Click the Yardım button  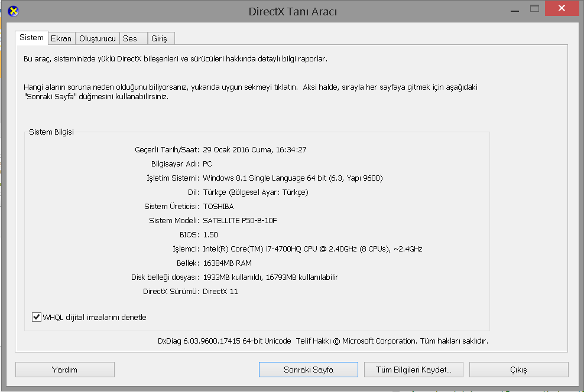[65, 370]
